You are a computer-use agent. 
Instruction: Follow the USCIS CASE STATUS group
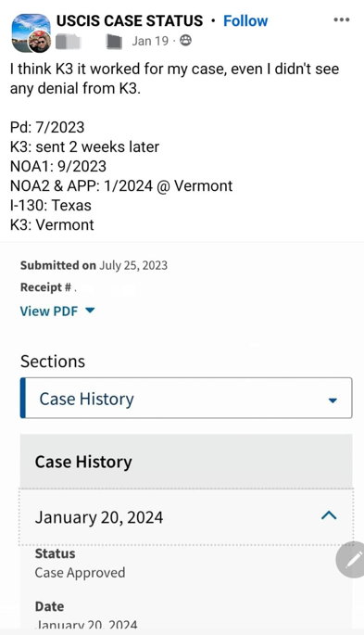(245, 20)
